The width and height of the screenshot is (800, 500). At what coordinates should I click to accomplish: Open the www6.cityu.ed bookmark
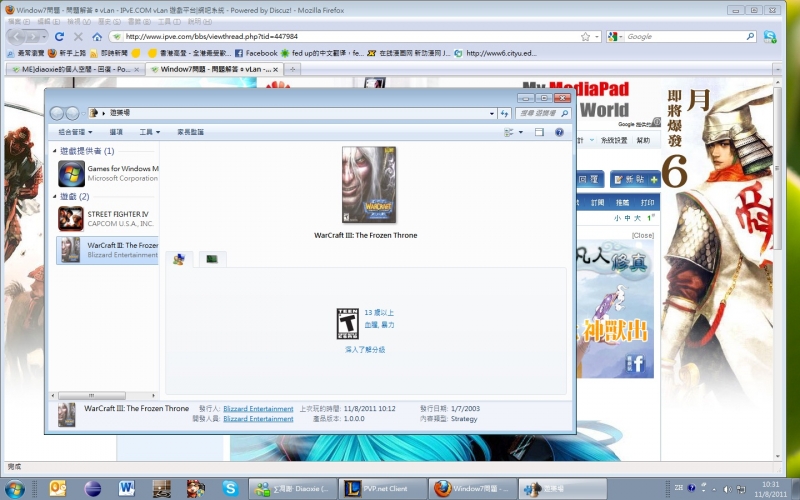pyautogui.click(x=495, y=53)
